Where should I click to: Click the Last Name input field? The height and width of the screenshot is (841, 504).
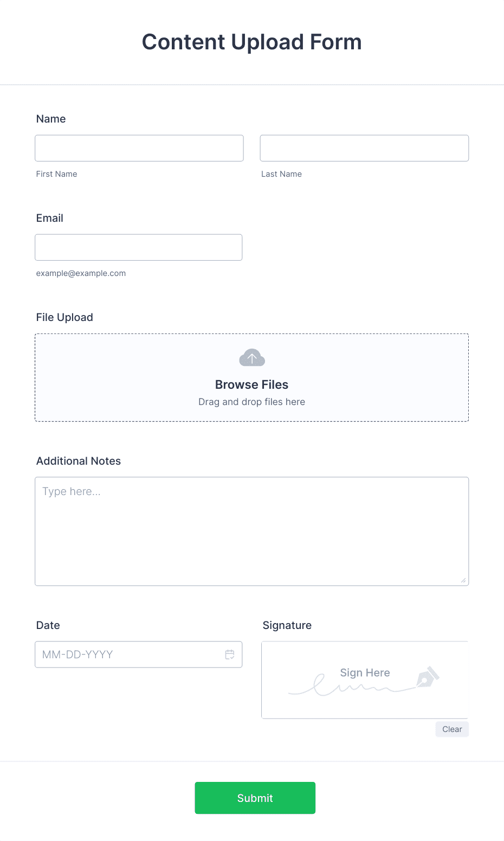pos(364,148)
